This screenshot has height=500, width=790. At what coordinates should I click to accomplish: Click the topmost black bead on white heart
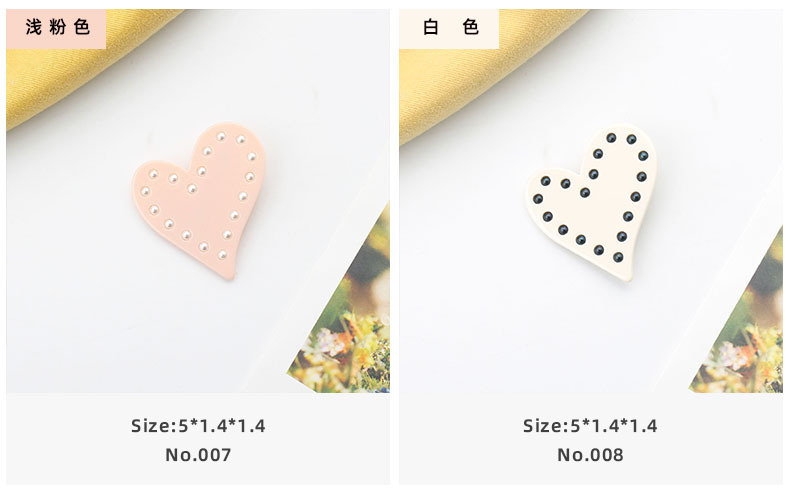click(x=611, y=138)
